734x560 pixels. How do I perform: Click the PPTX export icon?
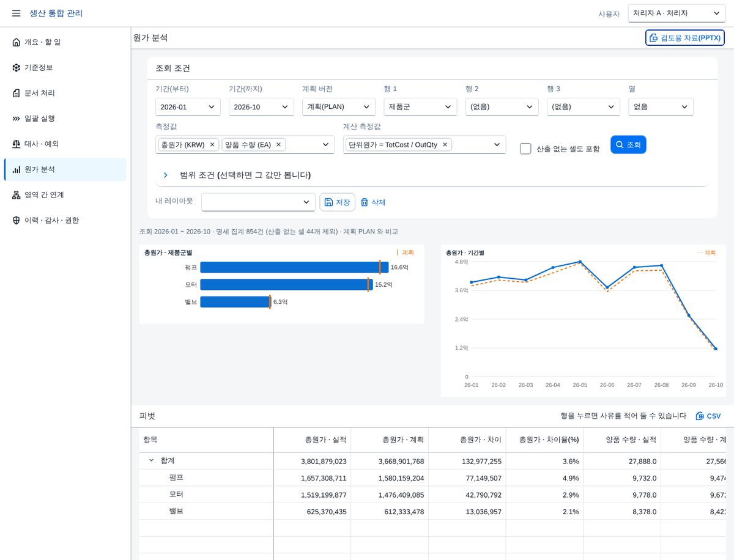click(x=654, y=38)
